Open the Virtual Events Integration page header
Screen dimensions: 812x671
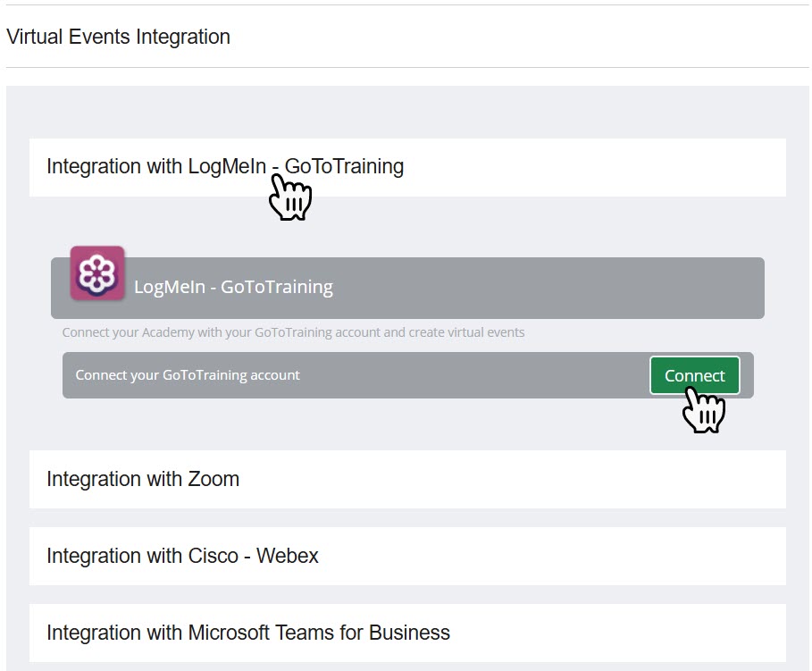pyautogui.click(x=118, y=37)
